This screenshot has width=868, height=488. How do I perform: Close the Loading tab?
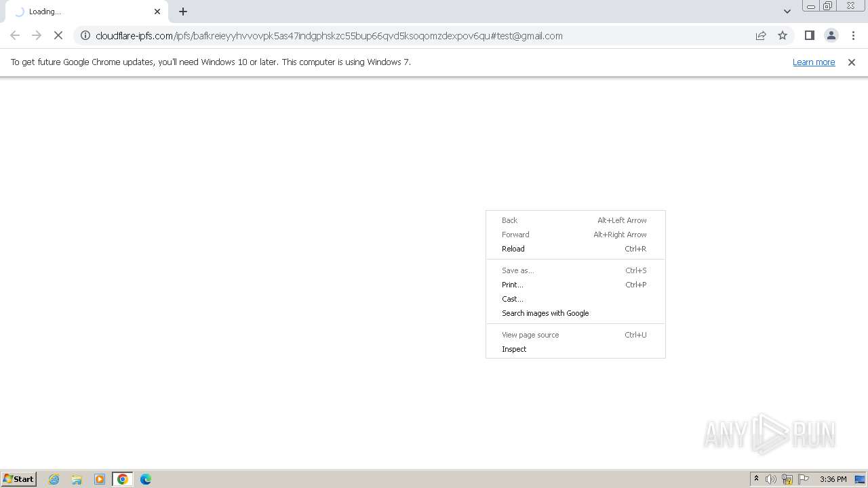(x=157, y=12)
